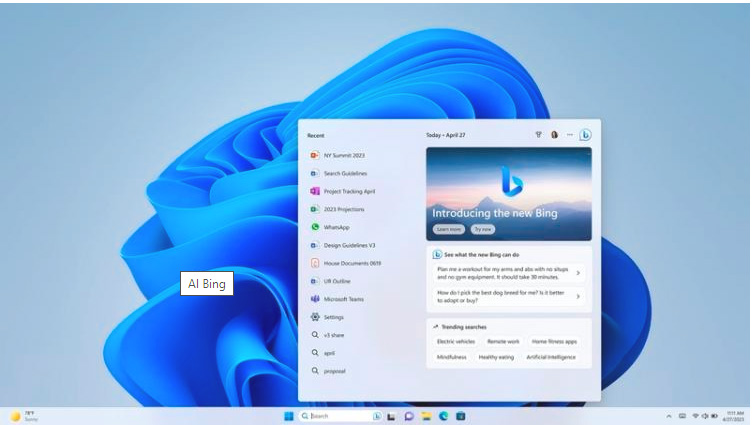Screen dimensions: 753x425
Task: Click the Try now button on Bing banner
Action: [483, 230]
